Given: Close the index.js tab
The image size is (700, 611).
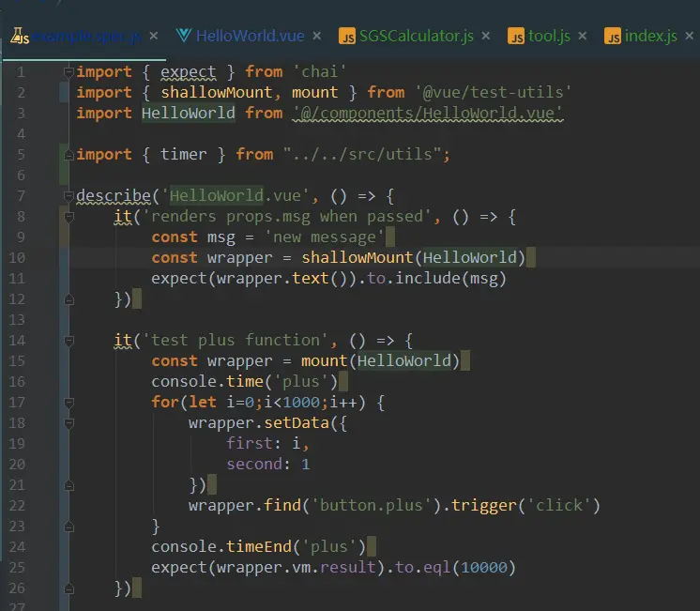Looking at the screenshot, I should pyautogui.click(x=690, y=36).
